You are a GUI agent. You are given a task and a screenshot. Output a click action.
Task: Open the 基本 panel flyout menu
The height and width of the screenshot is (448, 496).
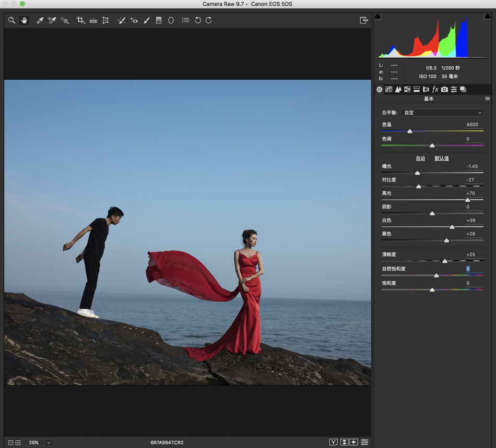[488, 99]
